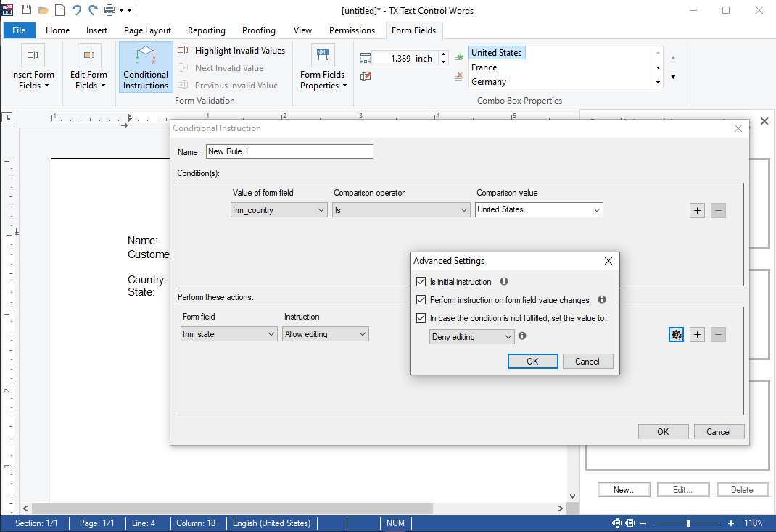This screenshot has height=532, width=776.
Task: Toggle Is initial instruction checkbox
Action: (x=421, y=282)
